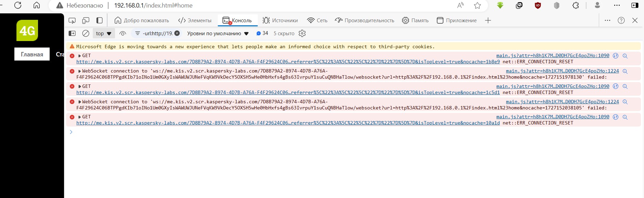The image size is (644, 198).
Task: Toggle the DevTools dock-side panel icon
Action: tap(99, 21)
